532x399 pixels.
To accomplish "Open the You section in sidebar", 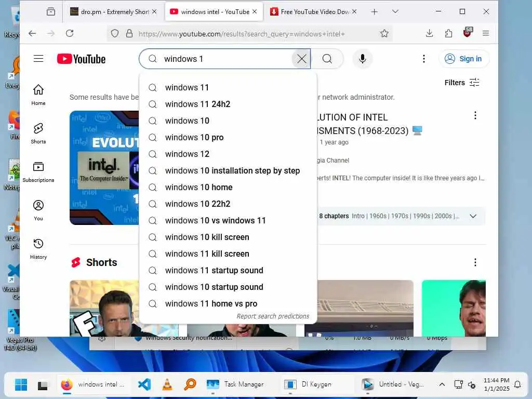I will 38,210.
